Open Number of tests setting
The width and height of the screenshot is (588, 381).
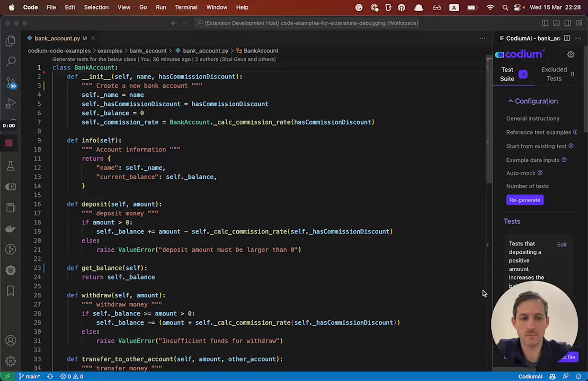[527, 186]
